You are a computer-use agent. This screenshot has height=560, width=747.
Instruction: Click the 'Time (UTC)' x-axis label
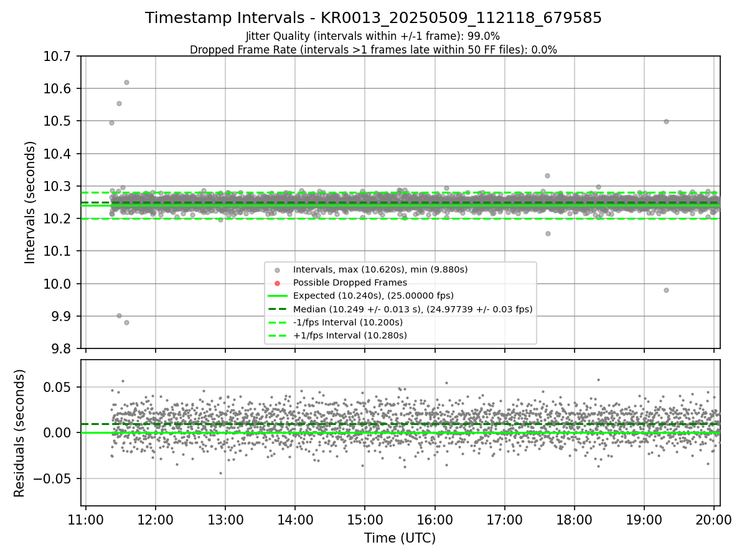(400, 538)
